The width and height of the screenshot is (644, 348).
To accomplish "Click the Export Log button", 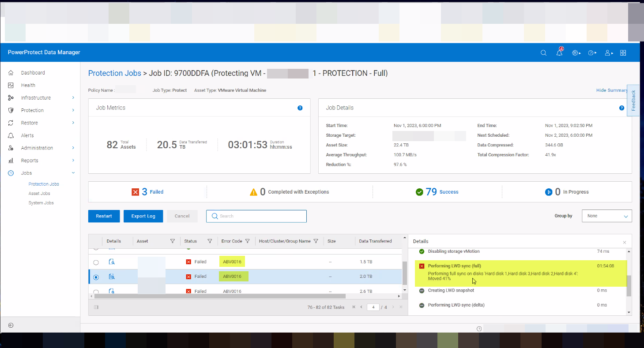I will [x=143, y=216].
